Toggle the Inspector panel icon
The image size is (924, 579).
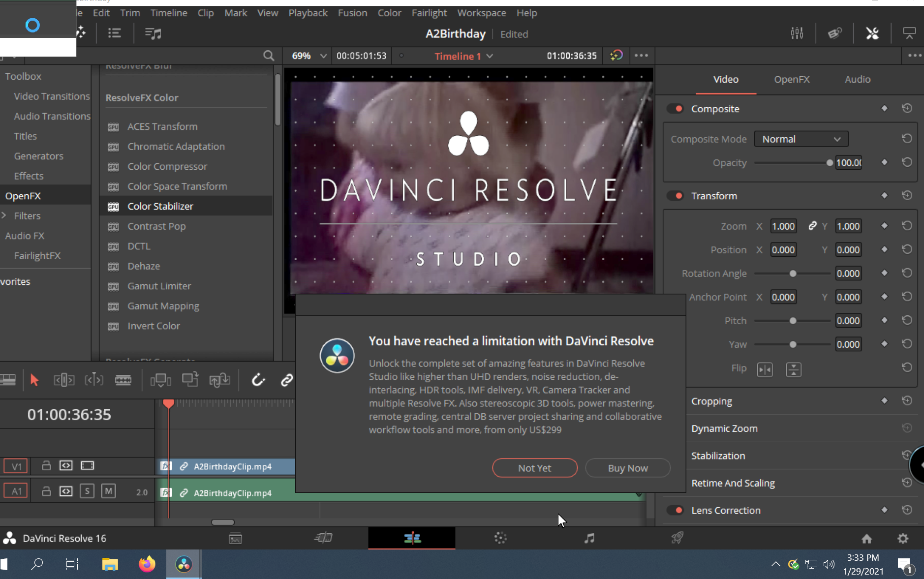pyautogui.click(x=872, y=33)
